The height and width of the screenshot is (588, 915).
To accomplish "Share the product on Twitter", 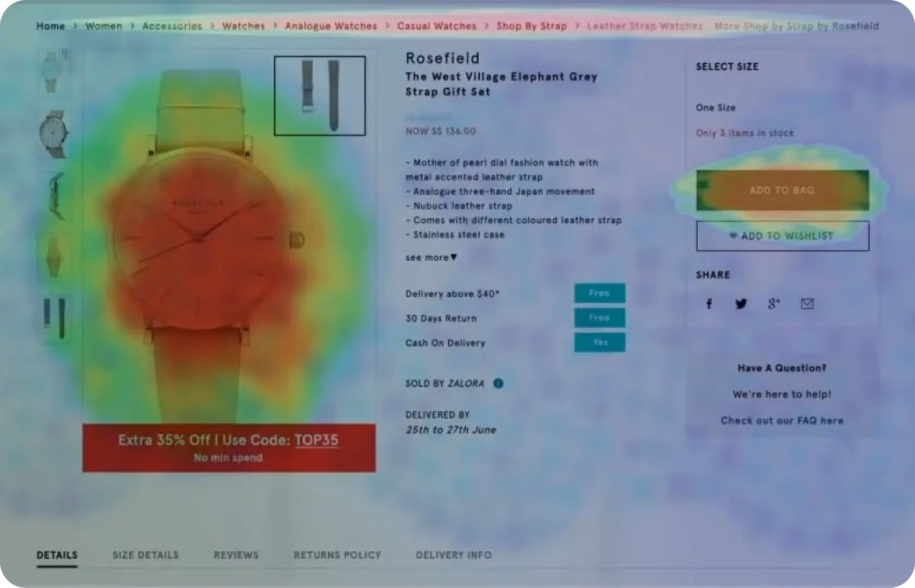I will coord(741,304).
